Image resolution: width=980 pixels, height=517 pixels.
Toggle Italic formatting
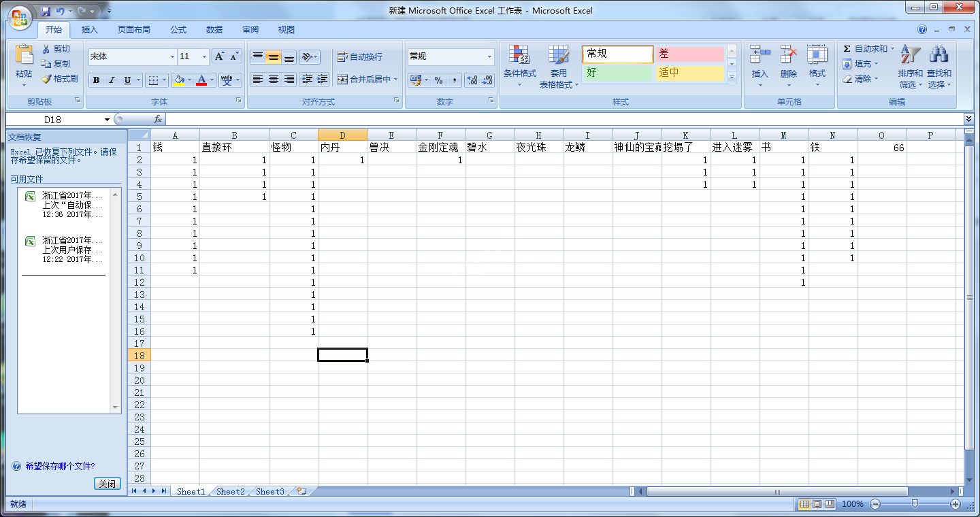[112, 80]
